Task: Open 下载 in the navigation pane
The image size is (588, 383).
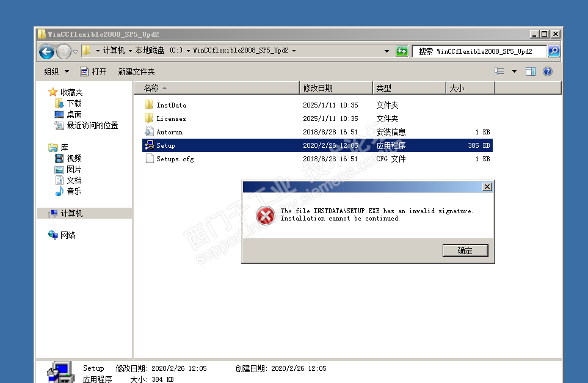Action: point(74,103)
